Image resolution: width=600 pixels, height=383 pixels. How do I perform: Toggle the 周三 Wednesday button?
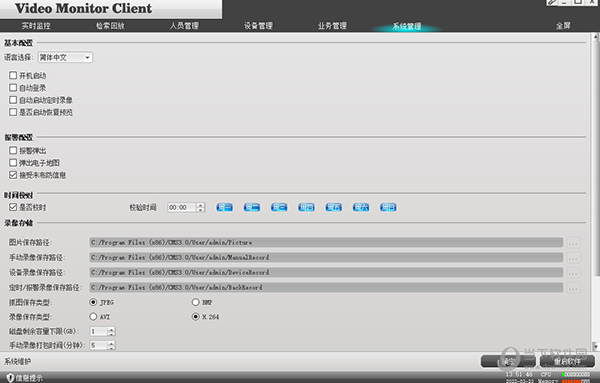(279, 207)
